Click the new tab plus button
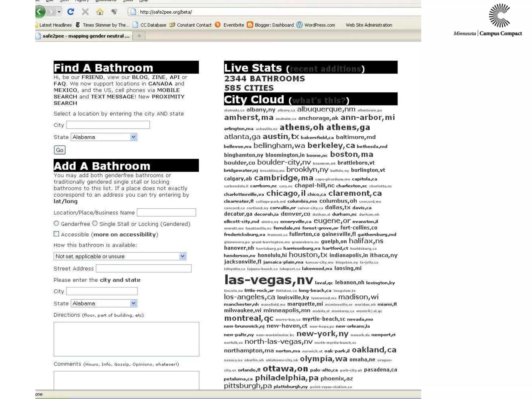Viewport: 532px width, 399px height. (139, 36)
